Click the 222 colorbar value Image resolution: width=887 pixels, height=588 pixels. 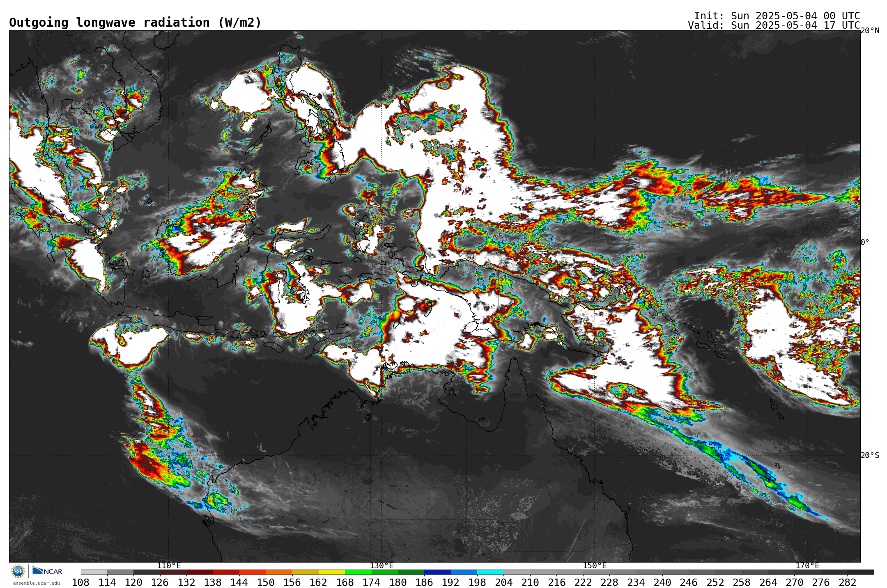pos(583,583)
